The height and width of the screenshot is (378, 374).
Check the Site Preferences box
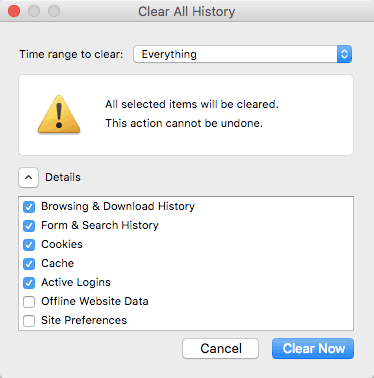coord(29,321)
